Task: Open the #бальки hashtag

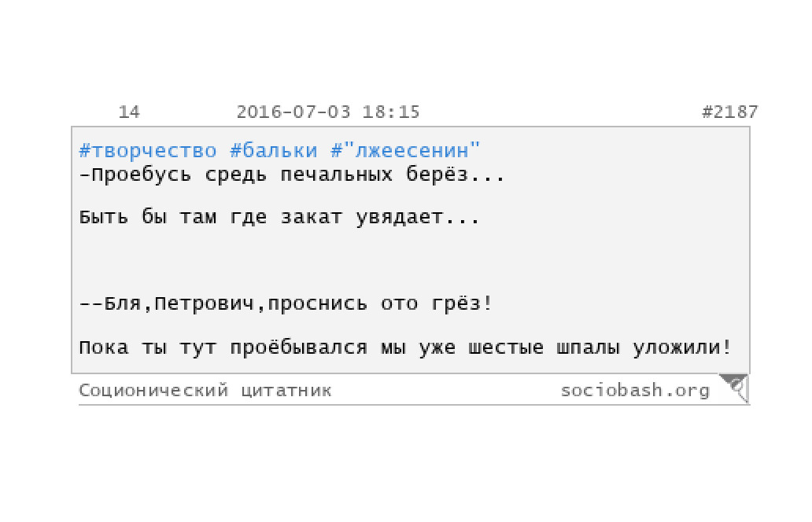Action: pyautogui.click(x=274, y=151)
